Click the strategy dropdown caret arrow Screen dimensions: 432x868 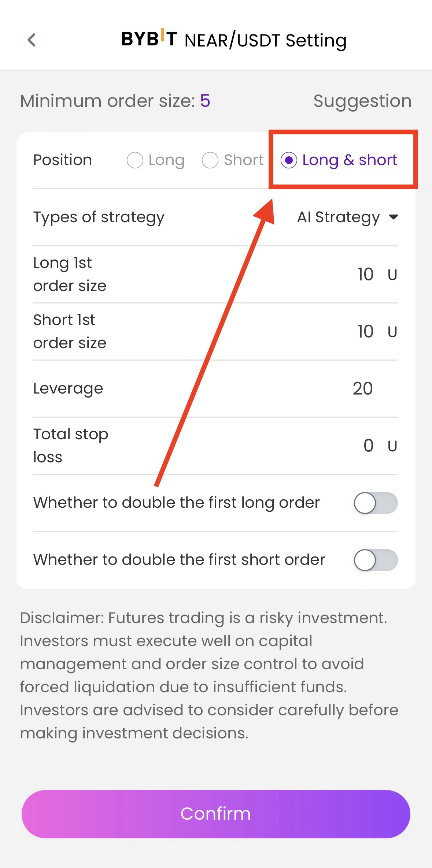[x=394, y=217]
